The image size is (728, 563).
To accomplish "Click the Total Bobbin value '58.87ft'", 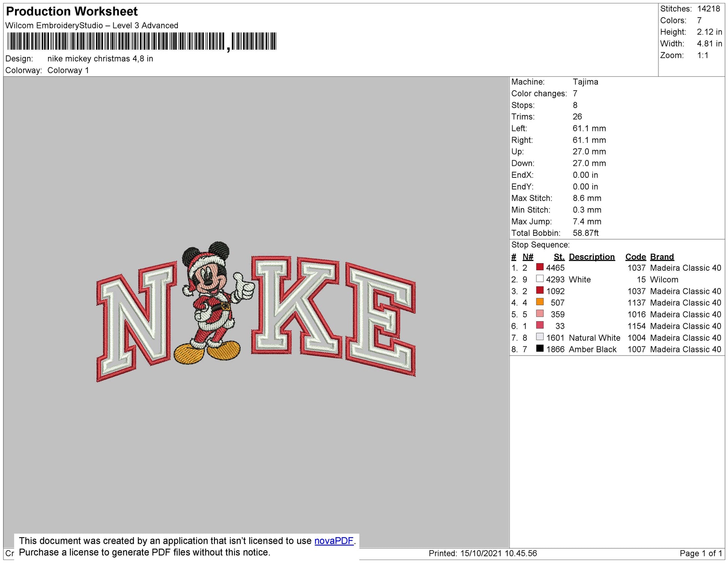I will pos(585,233).
